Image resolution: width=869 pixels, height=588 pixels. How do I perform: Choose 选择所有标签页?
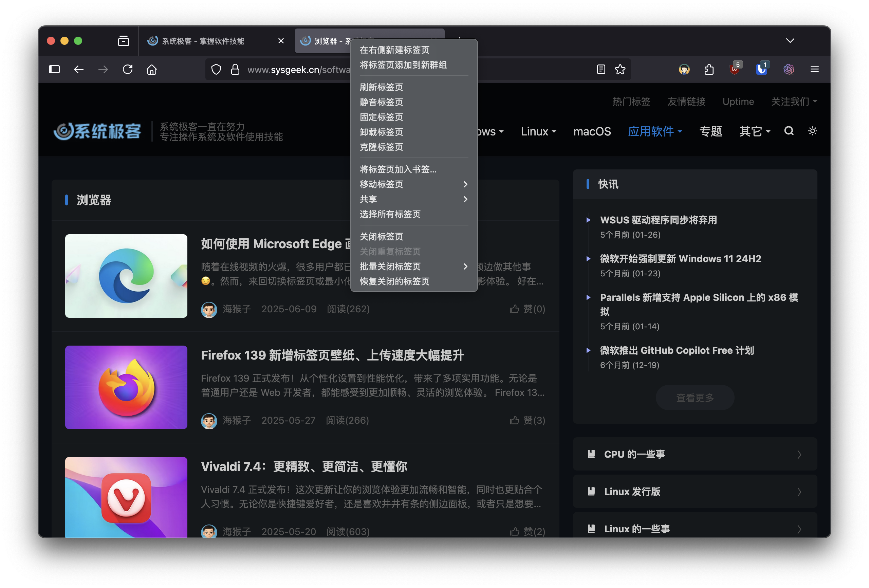click(414, 214)
